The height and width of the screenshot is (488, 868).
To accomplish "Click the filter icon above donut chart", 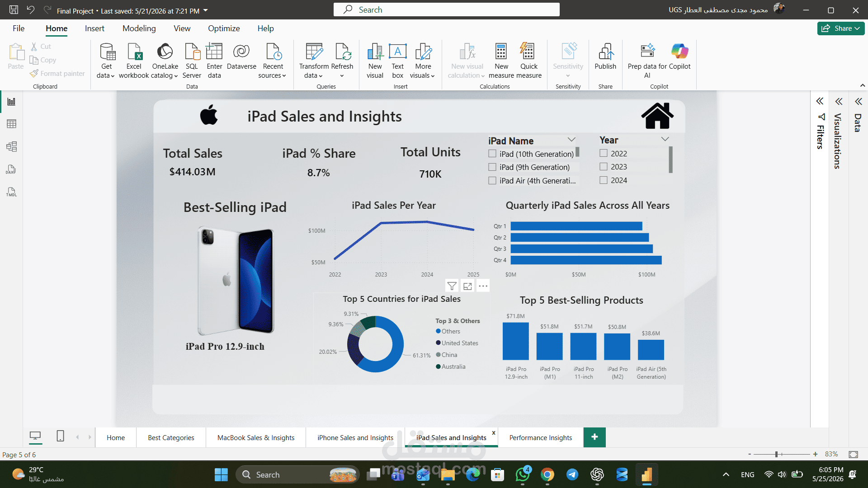I will [x=452, y=286].
